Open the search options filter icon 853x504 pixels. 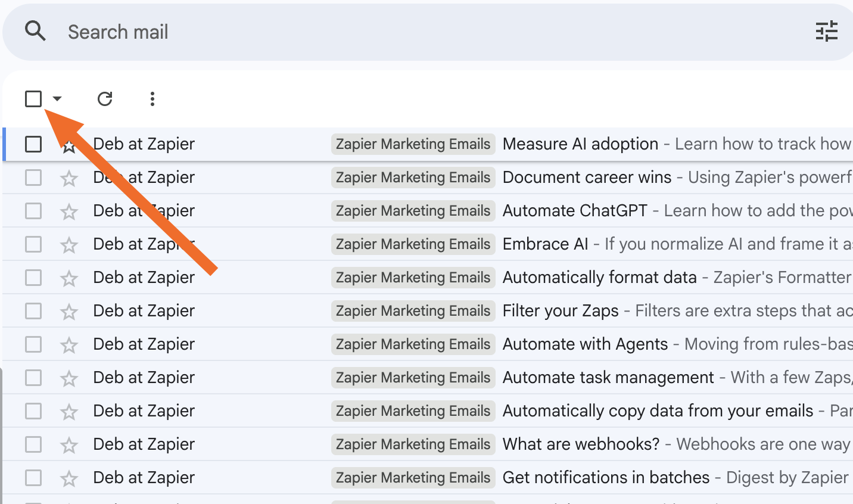click(826, 31)
